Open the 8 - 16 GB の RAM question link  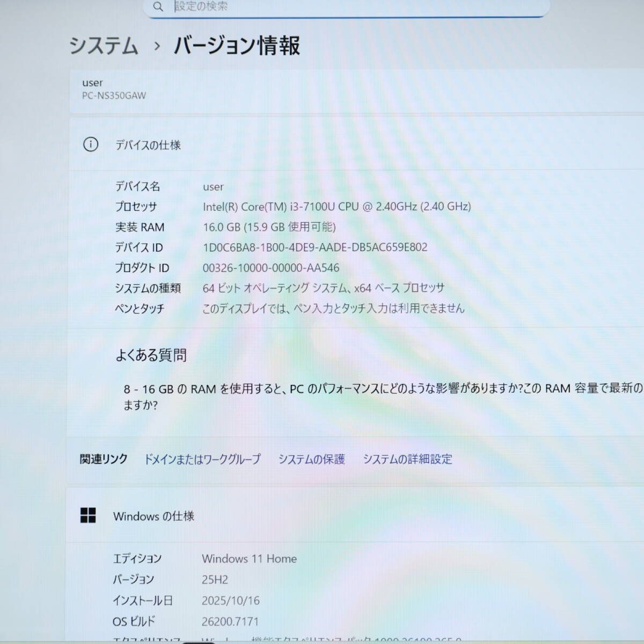tap(383, 396)
